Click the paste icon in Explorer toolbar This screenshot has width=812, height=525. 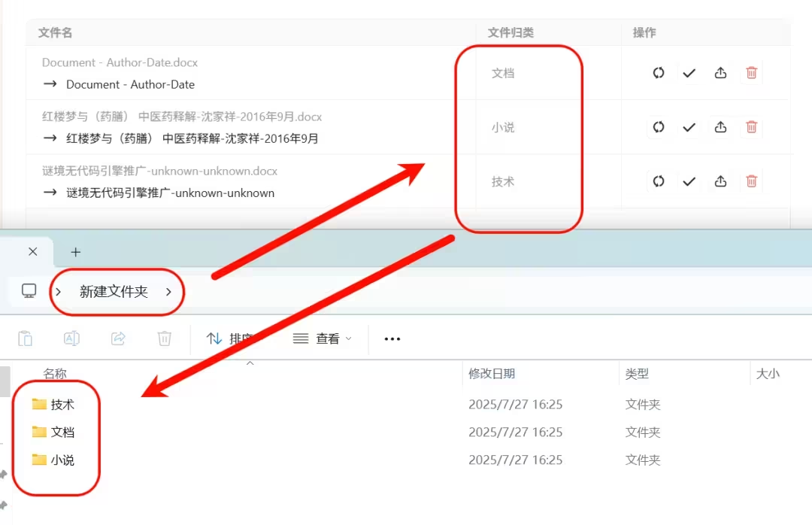(x=25, y=338)
